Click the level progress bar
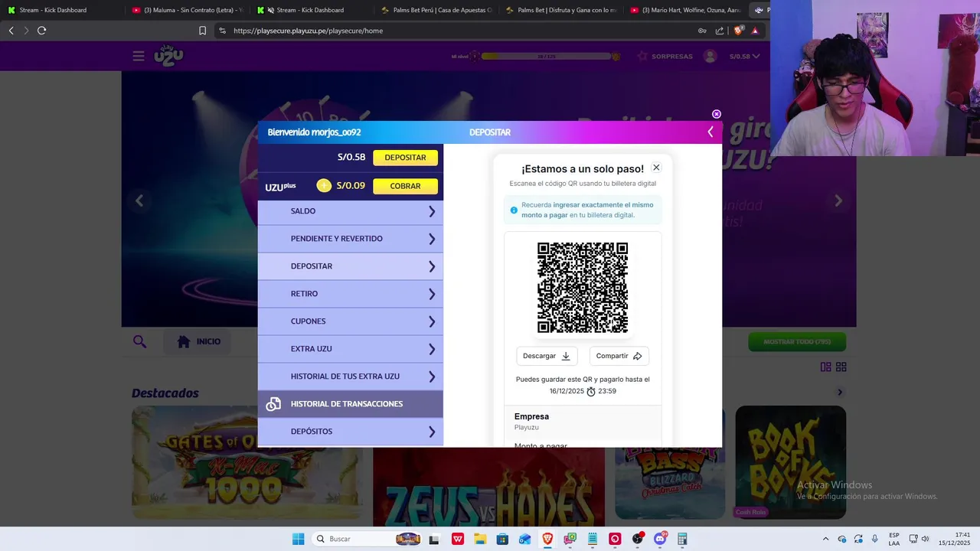The width and height of the screenshot is (980, 551). click(x=546, y=56)
